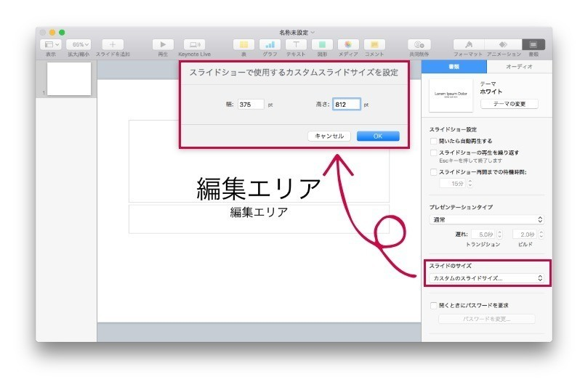
Task: Click the Play slideshow icon
Action: 163,44
